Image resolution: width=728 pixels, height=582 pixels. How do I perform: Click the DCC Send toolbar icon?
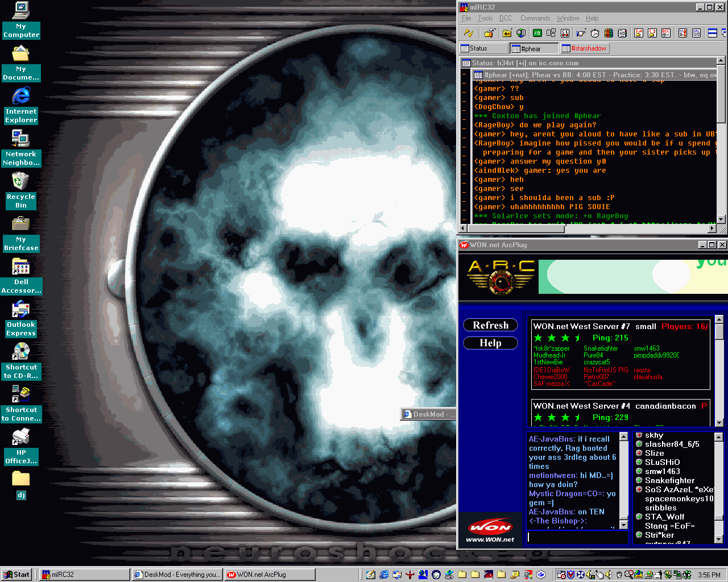(639, 33)
